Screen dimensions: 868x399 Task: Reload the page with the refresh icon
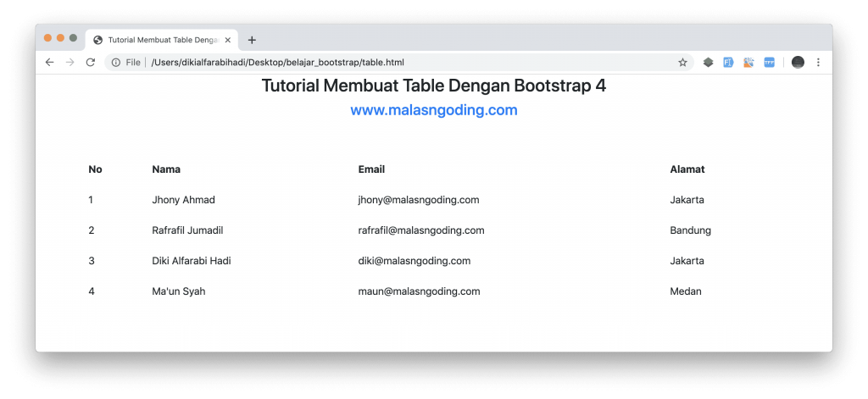(x=90, y=63)
